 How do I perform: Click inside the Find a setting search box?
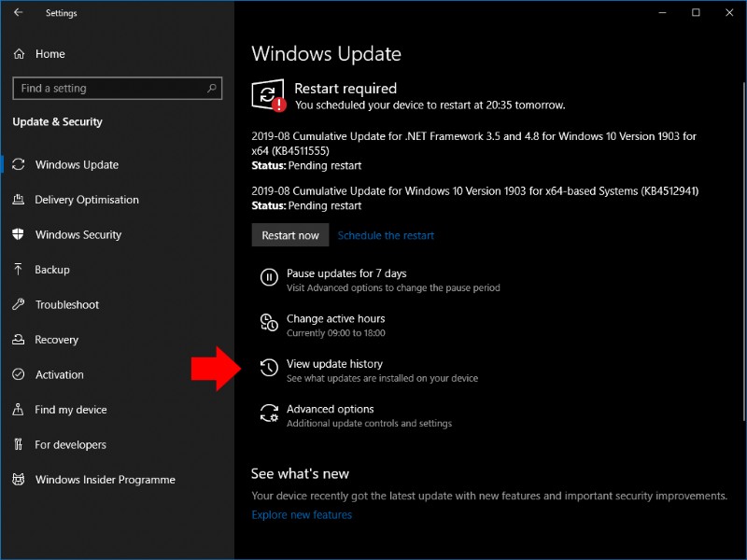pyautogui.click(x=117, y=88)
